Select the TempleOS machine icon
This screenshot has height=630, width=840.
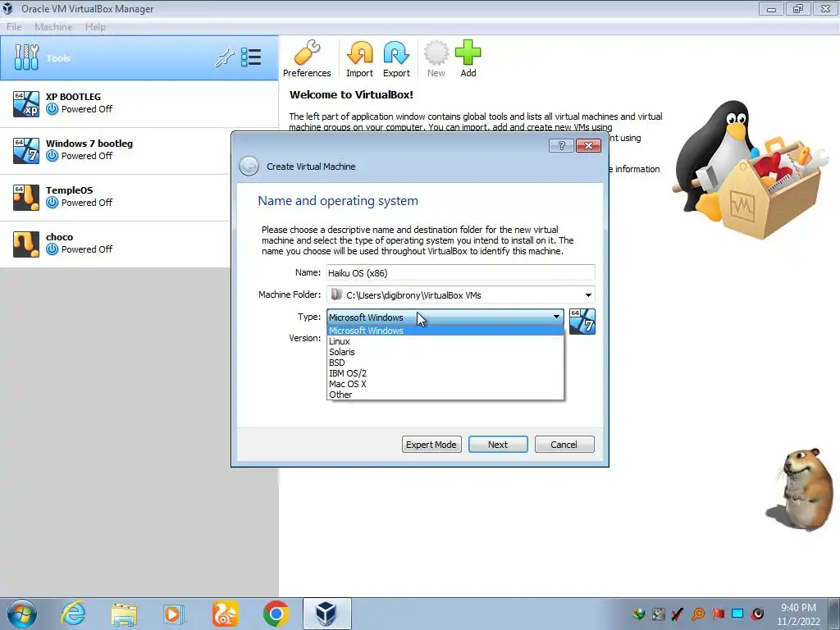pyautogui.click(x=26, y=197)
